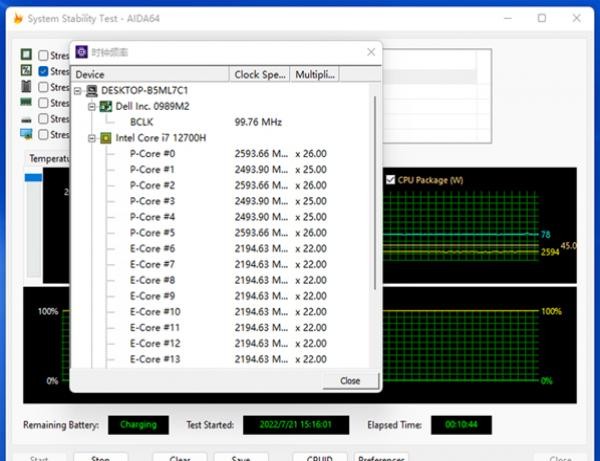Click the motherboard icon next to Dell Inc. 0989M2
Screen dimensions: 600x461
pos(106,106)
